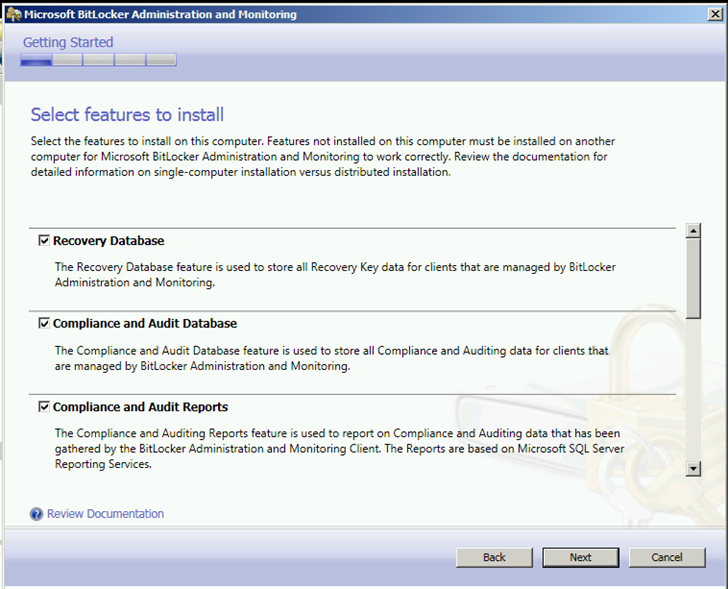Image resolution: width=728 pixels, height=589 pixels.
Task: Uncheck the Recovery Database checkbox
Action: point(44,240)
